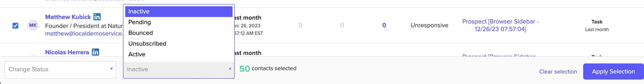Click Matthew's email address link
The width and height of the screenshot is (644, 84).
84,34
